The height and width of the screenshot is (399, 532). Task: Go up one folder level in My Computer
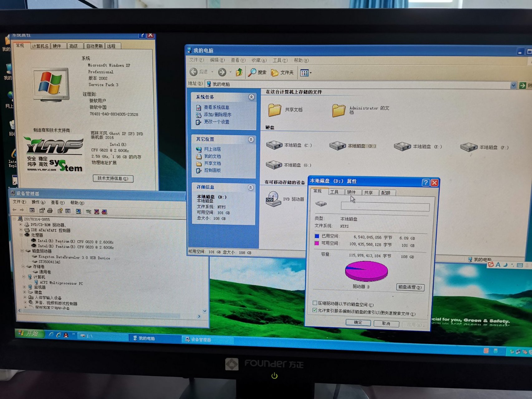coord(239,72)
